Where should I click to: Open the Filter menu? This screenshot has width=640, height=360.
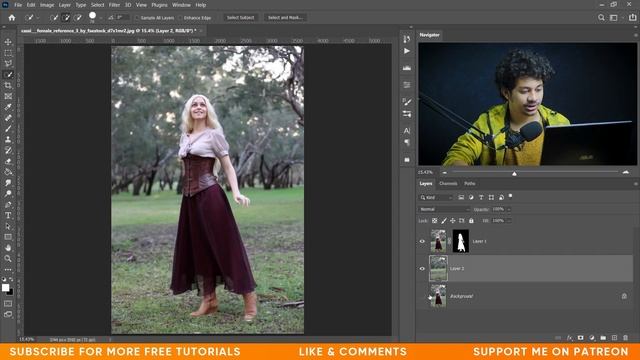tap(114, 5)
